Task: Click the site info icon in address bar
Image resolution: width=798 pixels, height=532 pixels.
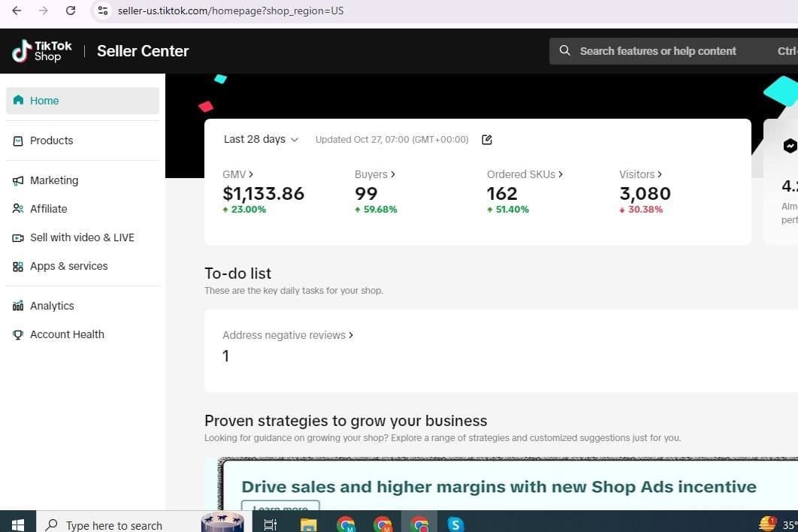Action: click(x=104, y=11)
